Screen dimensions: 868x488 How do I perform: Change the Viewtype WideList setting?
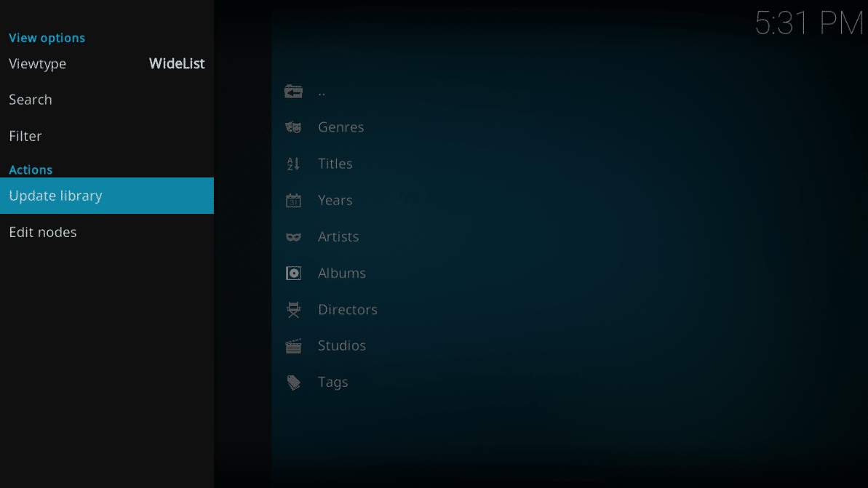tap(107, 63)
